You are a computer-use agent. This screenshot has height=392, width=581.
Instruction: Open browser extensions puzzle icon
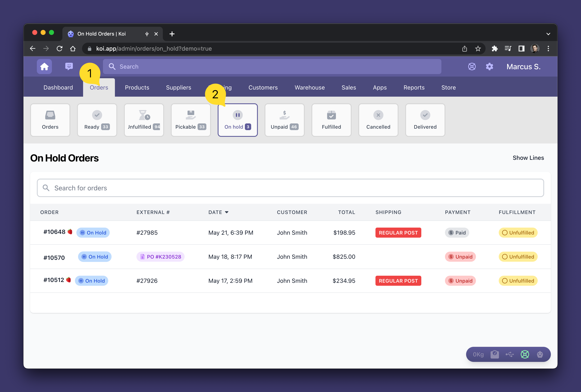pyautogui.click(x=495, y=49)
